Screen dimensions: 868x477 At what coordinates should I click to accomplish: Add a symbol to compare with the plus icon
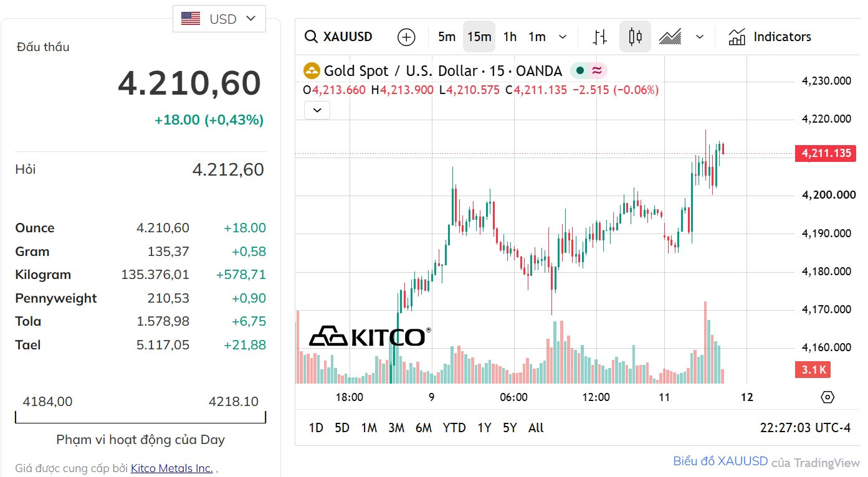tap(406, 37)
